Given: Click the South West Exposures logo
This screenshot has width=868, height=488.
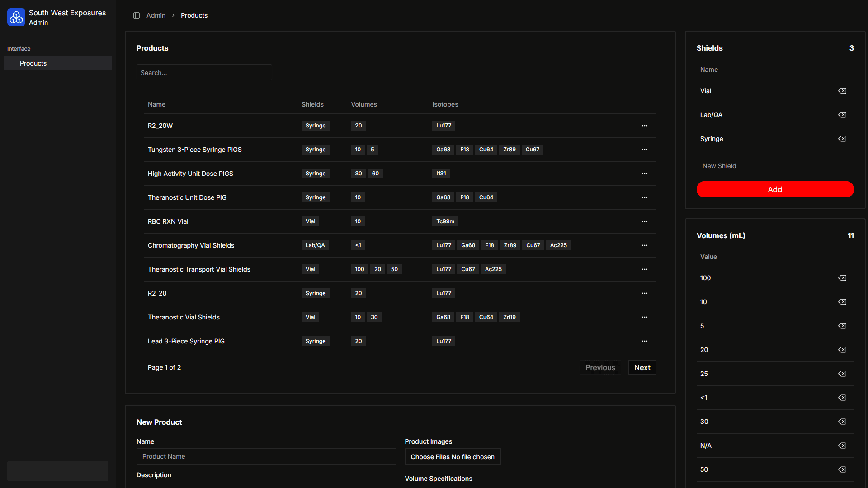Looking at the screenshot, I should pyautogui.click(x=16, y=17).
